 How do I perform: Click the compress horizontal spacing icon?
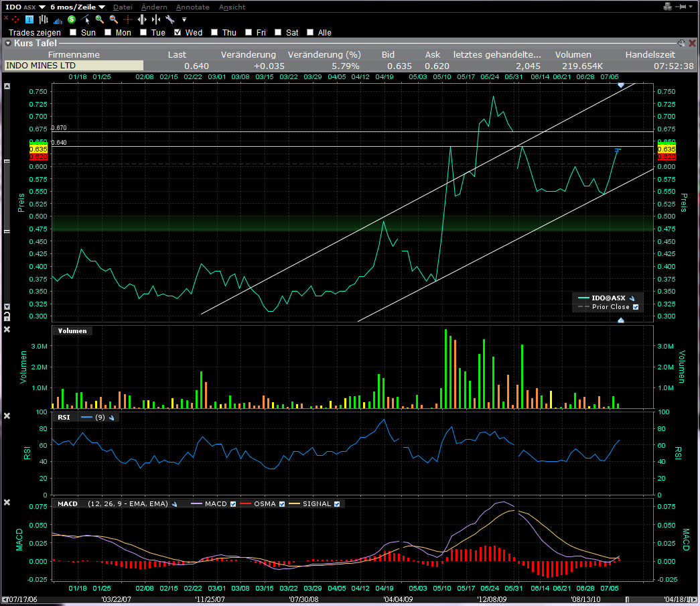pyautogui.click(x=156, y=19)
